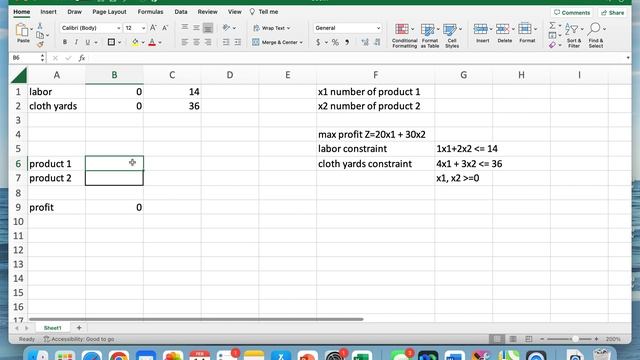Image resolution: width=640 pixels, height=360 pixels.
Task: Click the Insert cells icon
Action: point(480,29)
